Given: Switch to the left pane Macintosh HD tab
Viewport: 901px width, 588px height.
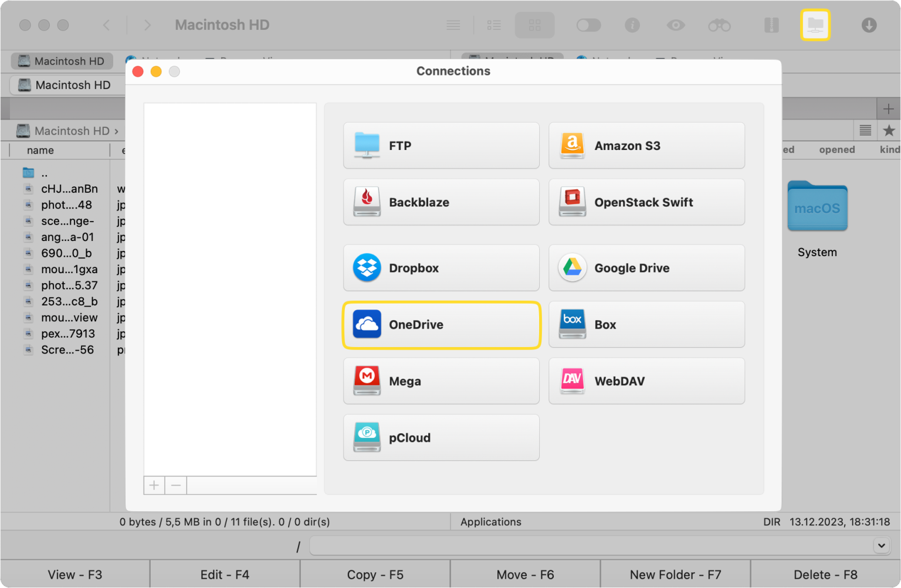Looking at the screenshot, I should [x=62, y=61].
